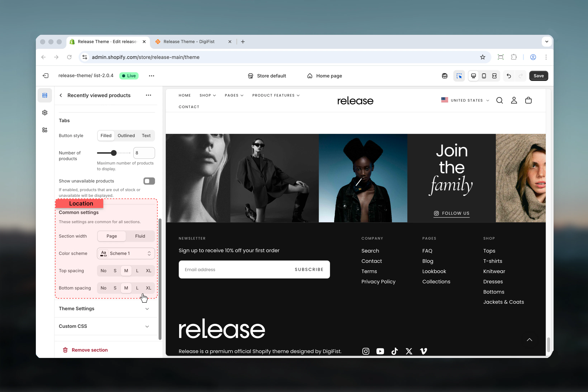Click Remove section
This screenshot has width=588, height=392.
pos(85,350)
